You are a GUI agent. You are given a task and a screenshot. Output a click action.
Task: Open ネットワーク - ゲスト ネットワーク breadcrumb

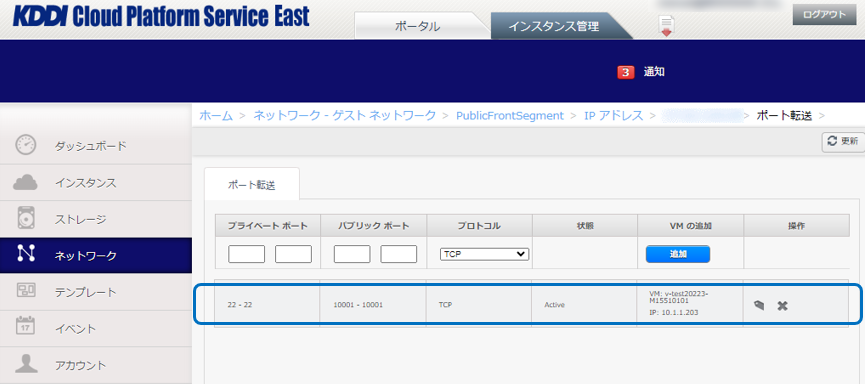(344, 116)
